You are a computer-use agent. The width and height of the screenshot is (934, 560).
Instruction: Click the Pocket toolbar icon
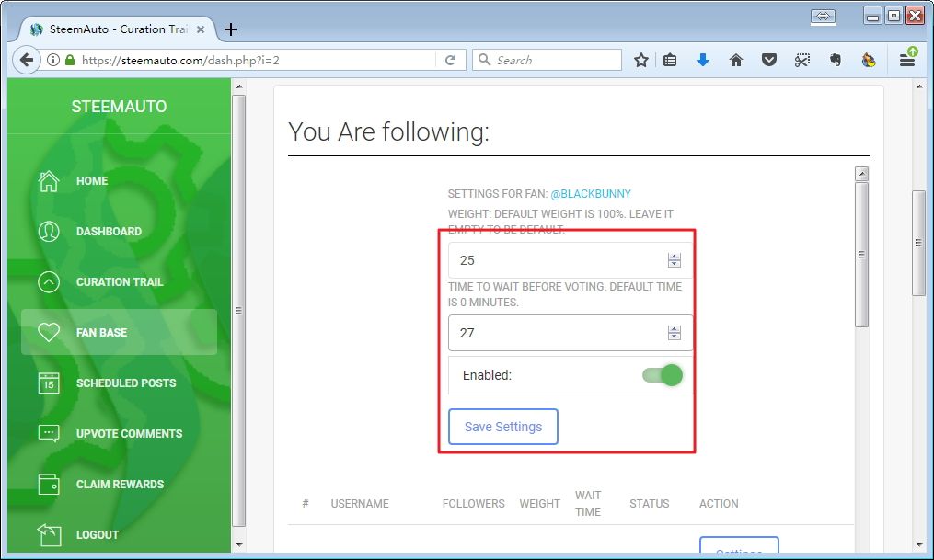tap(769, 60)
